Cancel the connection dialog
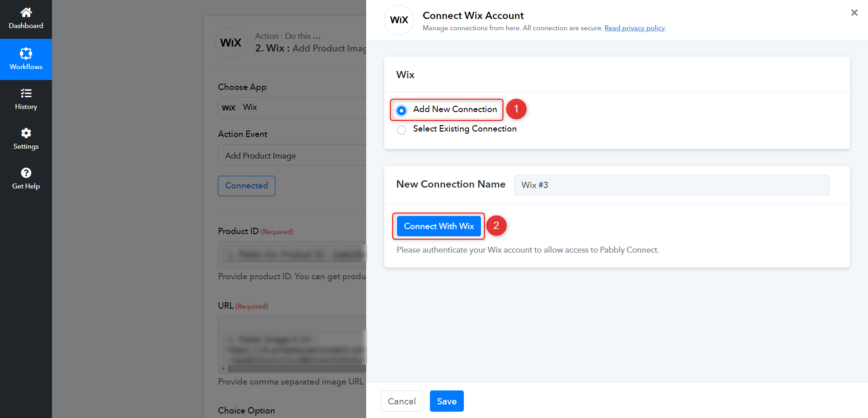Screen dimensions: 868x418 401,401
